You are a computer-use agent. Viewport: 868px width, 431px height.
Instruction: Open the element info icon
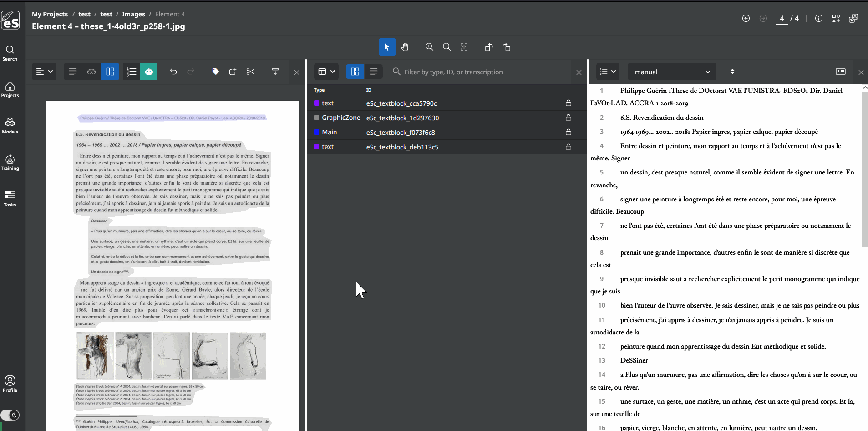[819, 18]
